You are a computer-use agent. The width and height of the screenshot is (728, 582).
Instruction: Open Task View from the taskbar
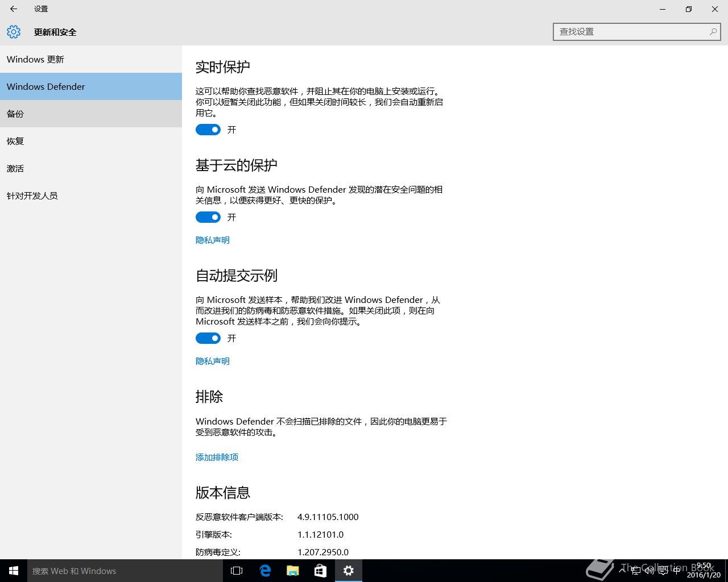[237, 571]
